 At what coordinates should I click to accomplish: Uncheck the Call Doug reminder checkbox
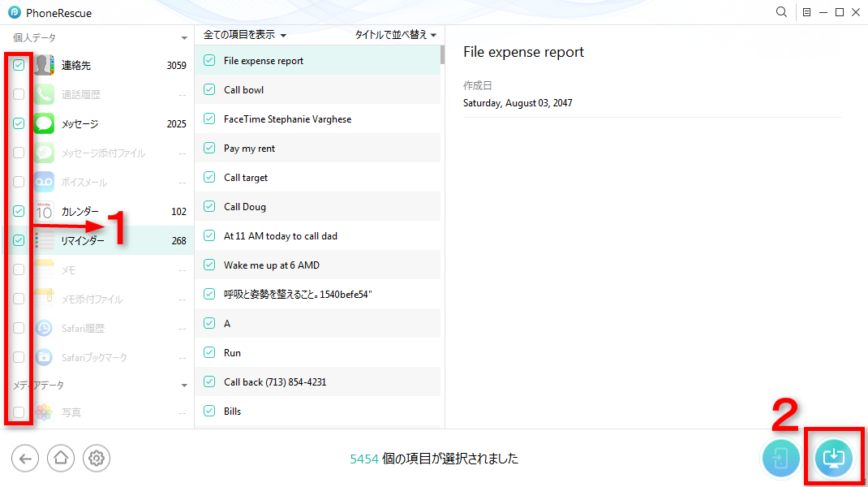(209, 206)
